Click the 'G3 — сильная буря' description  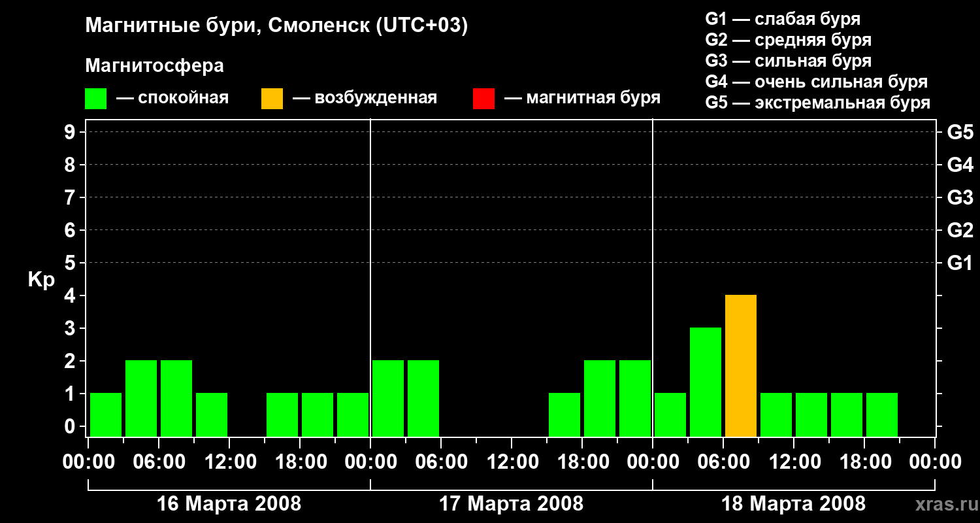789,61
